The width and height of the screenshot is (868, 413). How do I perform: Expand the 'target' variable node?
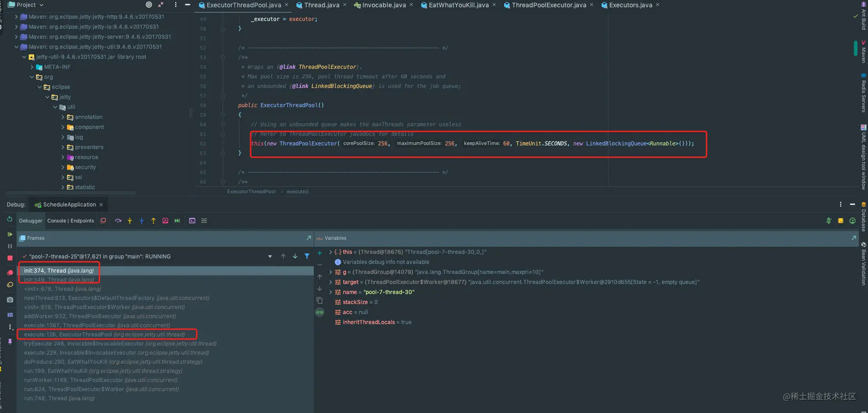click(x=331, y=282)
